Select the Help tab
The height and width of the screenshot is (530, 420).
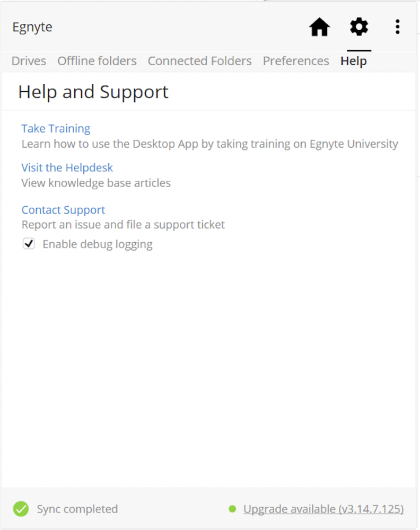point(354,61)
